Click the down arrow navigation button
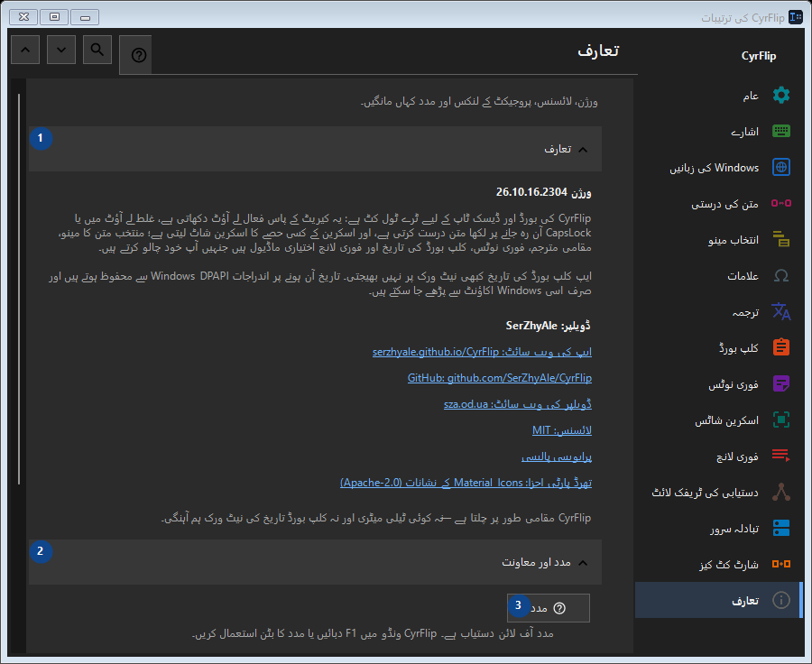This screenshot has height=664, width=812. 61,50
